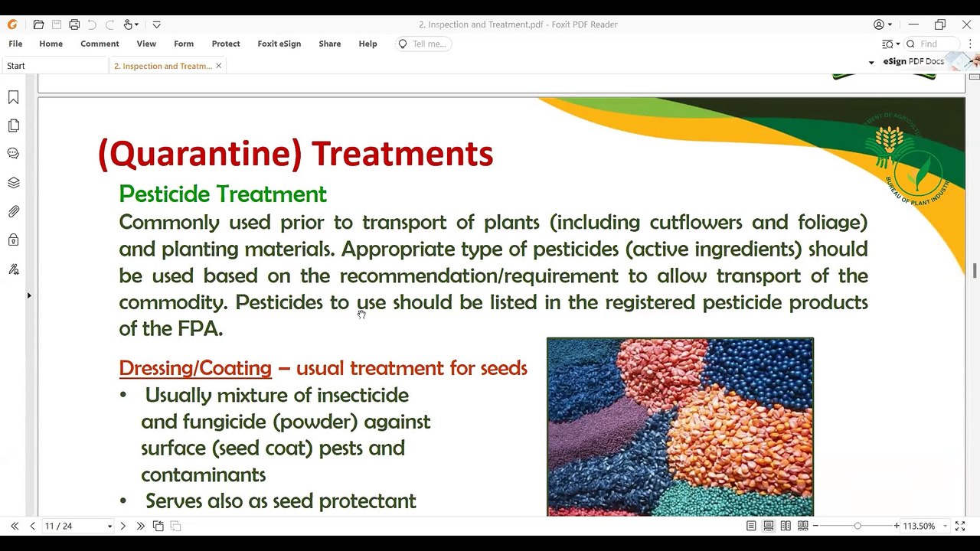Click the Tell me search box
980x551 pixels.
click(423, 44)
